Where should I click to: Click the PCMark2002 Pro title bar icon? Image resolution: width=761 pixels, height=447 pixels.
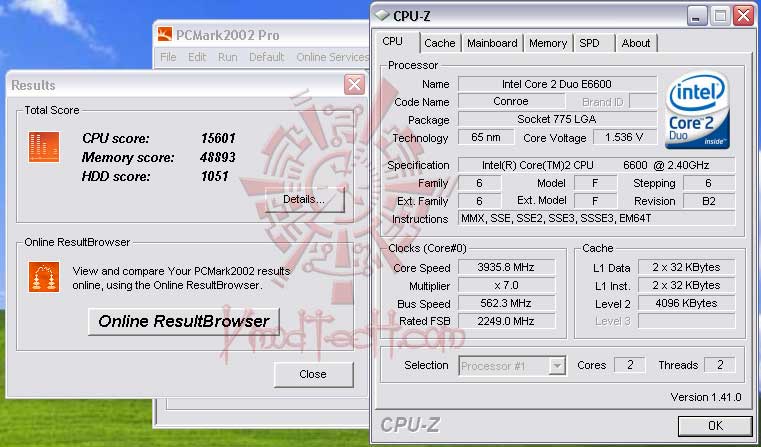click(165, 34)
